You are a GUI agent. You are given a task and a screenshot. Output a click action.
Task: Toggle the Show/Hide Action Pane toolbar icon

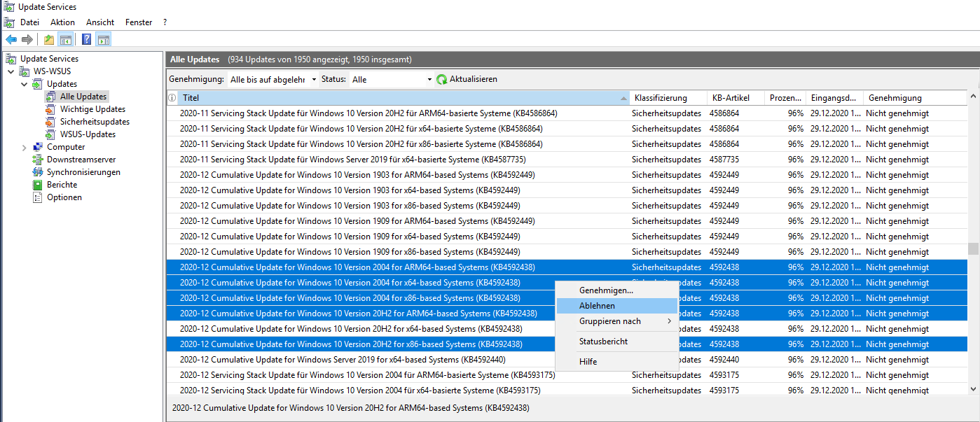click(104, 39)
